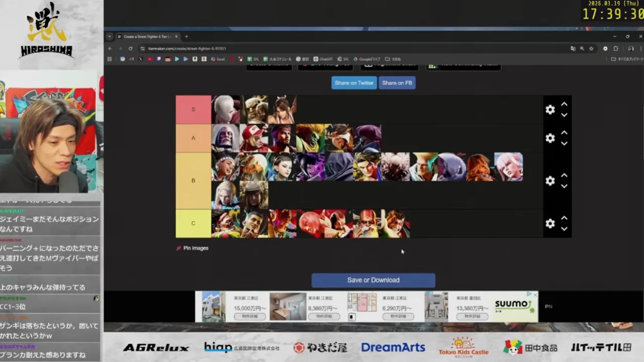Open the YouTube bookmark icon
The image size is (644, 362).
pyautogui.click(x=149, y=59)
